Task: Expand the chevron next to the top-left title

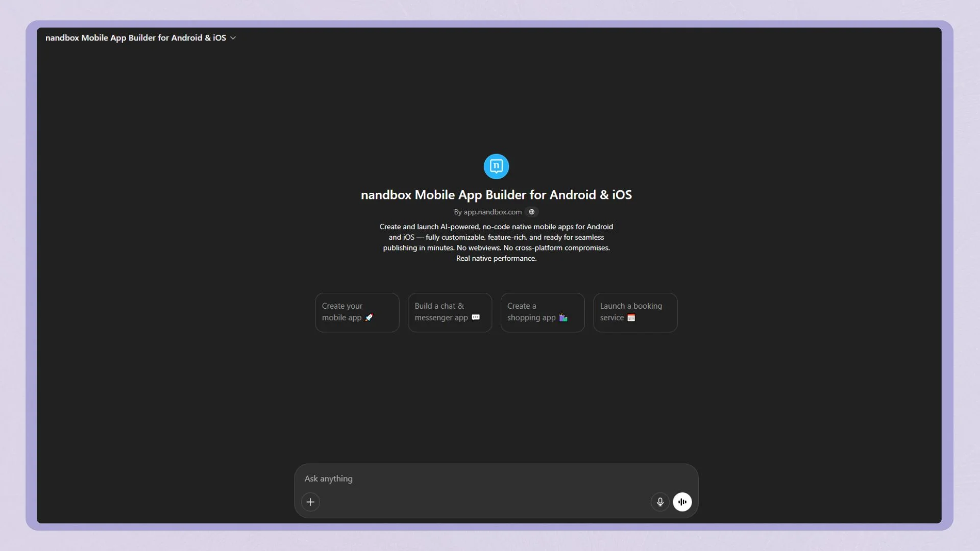Action: [233, 38]
